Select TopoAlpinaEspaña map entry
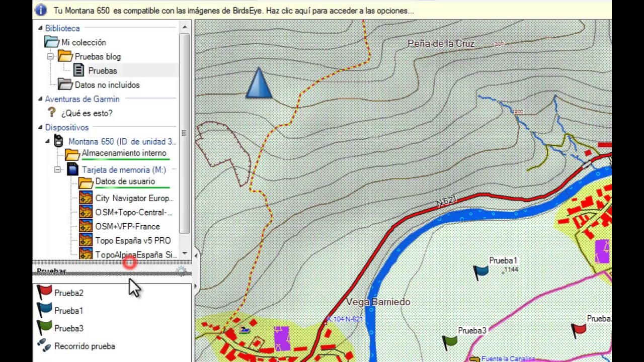644x362 pixels. [136, 255]
